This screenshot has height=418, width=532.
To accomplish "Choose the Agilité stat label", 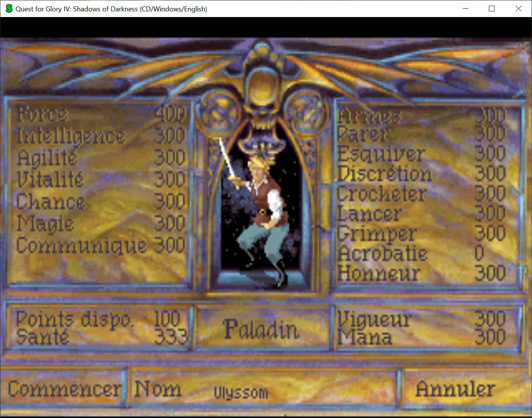I will (x=47, y=157).
